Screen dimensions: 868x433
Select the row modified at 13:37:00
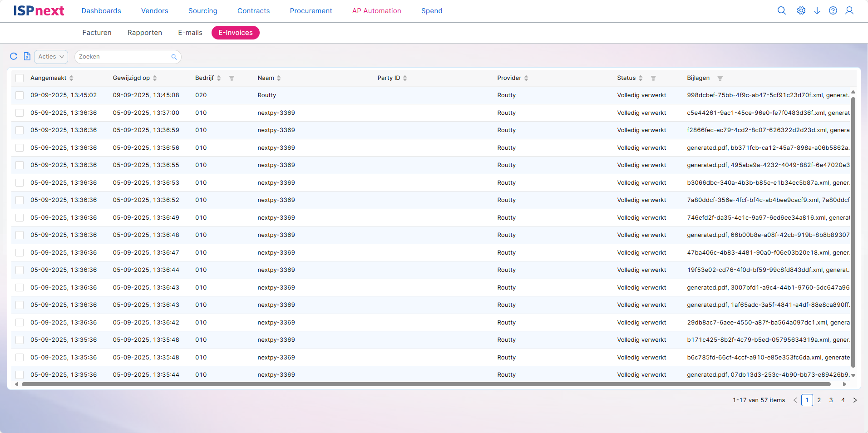pyautogui.click(x=20, y=113)
